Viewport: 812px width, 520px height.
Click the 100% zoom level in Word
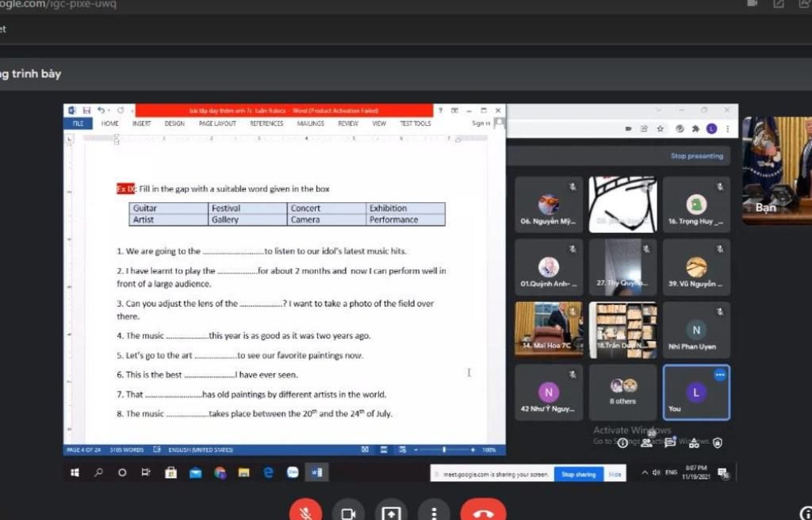(x=488, y=449)
